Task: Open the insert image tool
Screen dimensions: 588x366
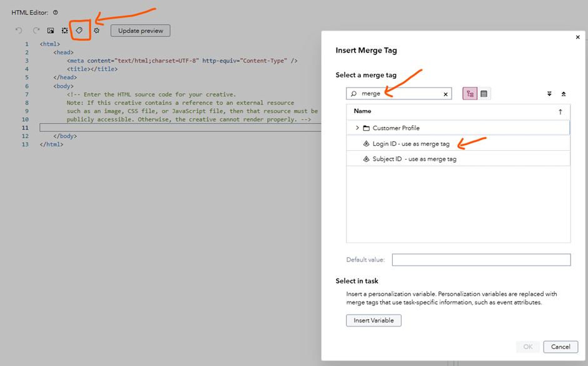Action: 50,30
